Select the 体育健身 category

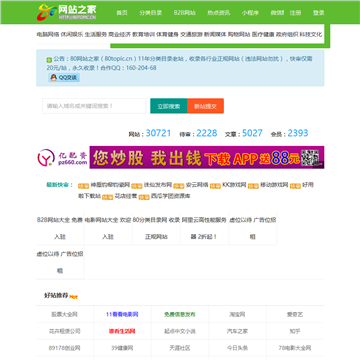click(x=168, y=34)
